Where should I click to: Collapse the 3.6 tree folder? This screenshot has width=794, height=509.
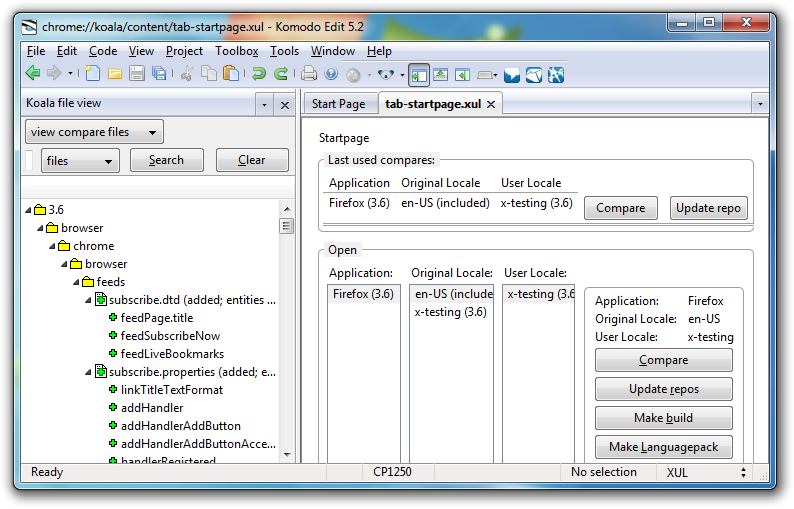(28, 210)
